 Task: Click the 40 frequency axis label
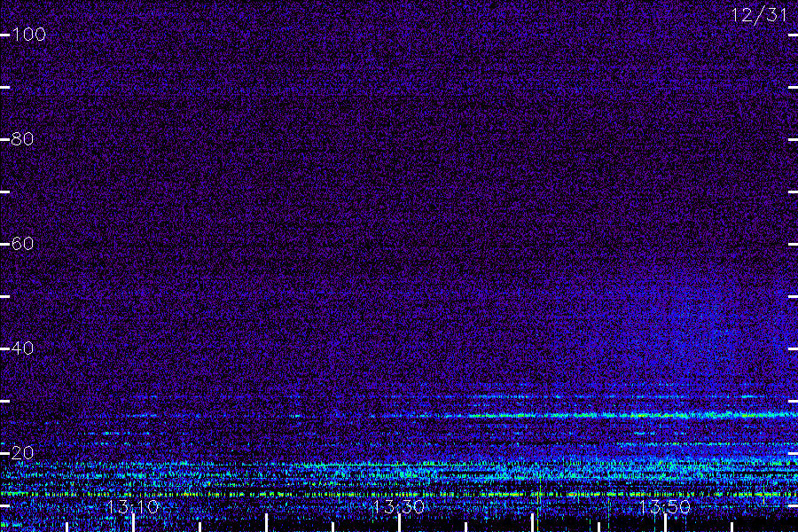[22, 348]
